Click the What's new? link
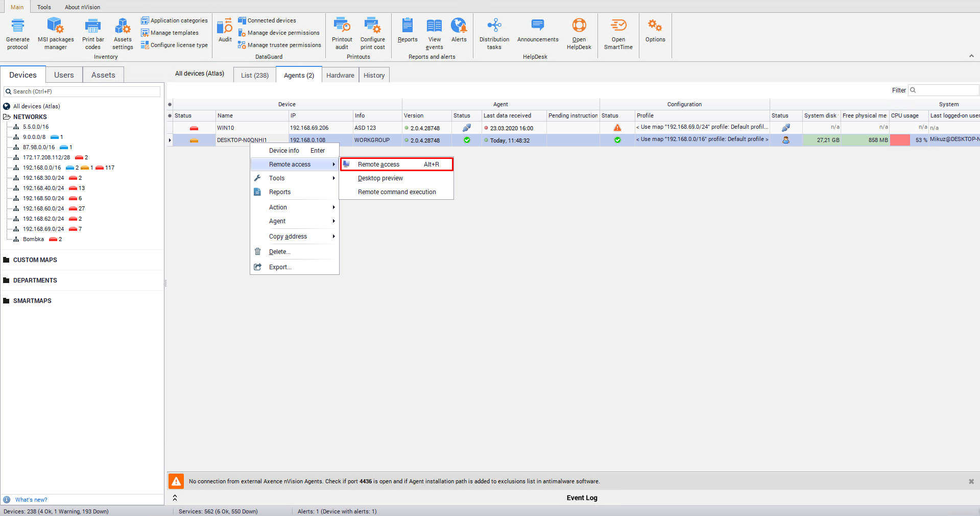This screenshot has height=516, width=980. [x=31, y=500]
